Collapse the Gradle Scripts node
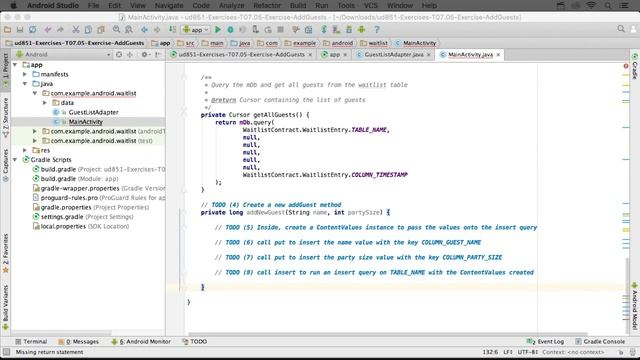Image resolution: width=640 pixels, height=360 pixels. tap(15, 160)
